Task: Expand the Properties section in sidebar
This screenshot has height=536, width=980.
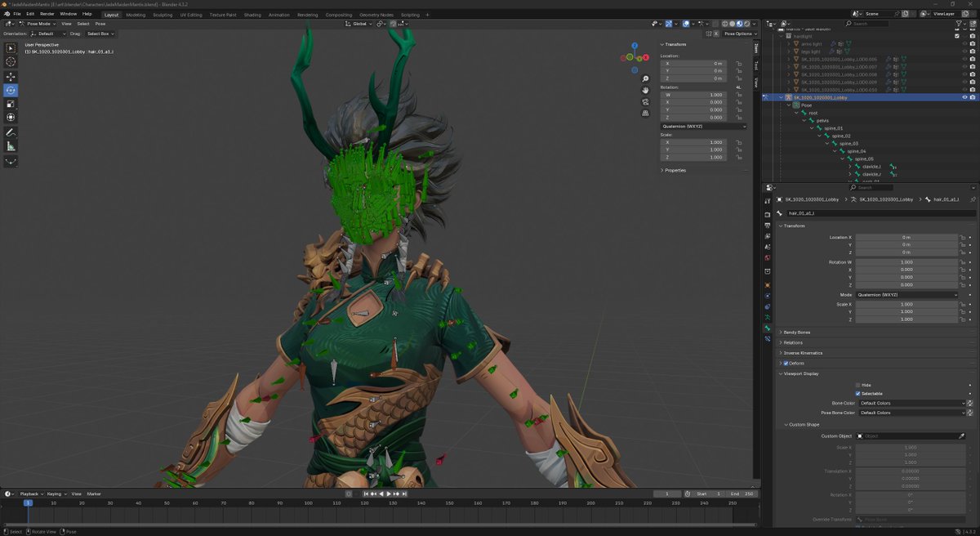Action: click(x=674, y=170)
